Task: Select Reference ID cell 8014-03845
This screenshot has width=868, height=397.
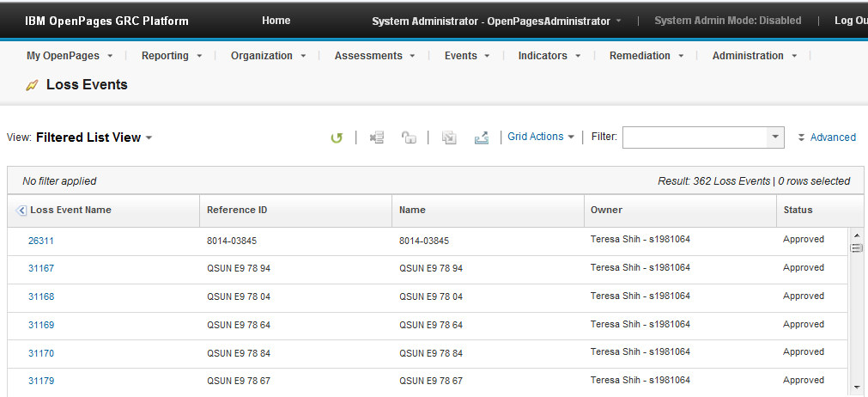Action: pyautogui.click(x=232, y=241)
